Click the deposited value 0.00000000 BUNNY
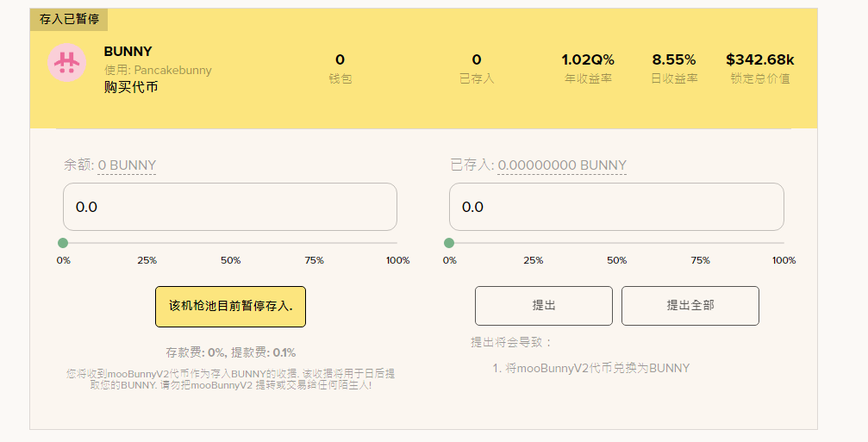868x442 pixels. tap(562, 165)
